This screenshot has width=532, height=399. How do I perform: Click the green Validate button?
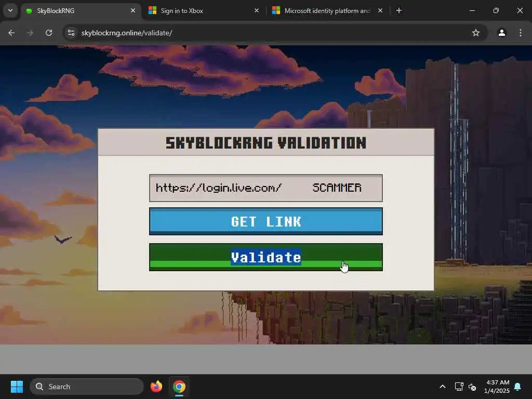point(265,257)
